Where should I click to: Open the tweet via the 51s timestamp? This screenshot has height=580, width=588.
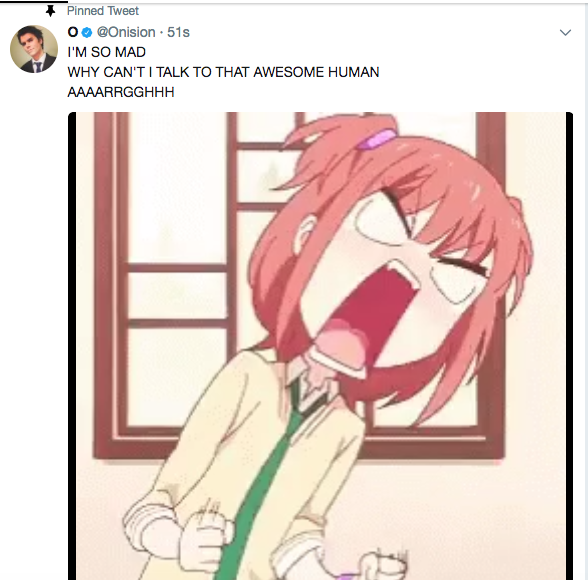point(178,32)
